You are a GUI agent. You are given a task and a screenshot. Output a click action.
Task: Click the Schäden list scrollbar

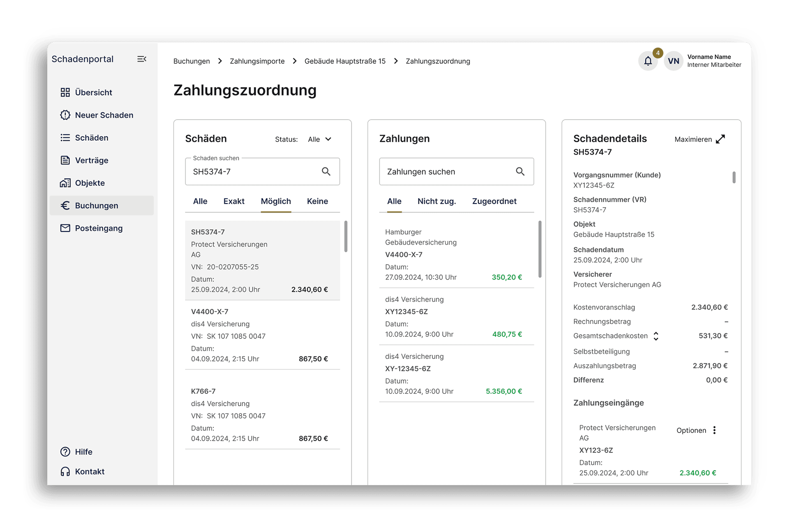346,237
